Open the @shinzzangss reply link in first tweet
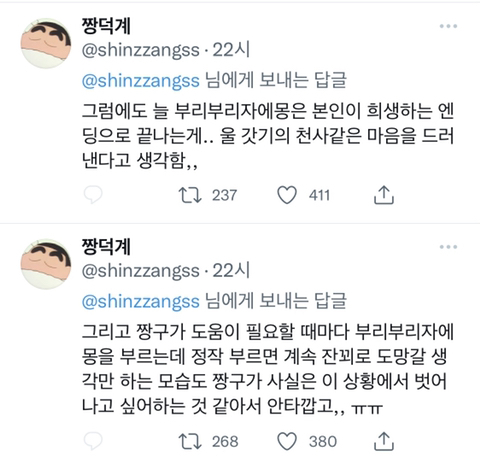Image resolution: width=480 pixels, height=468 pixels. click(x=140, y=80)
